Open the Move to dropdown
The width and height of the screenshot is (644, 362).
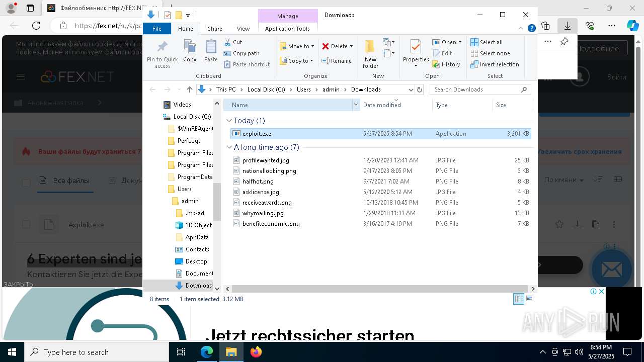click(x=297, y=46)
